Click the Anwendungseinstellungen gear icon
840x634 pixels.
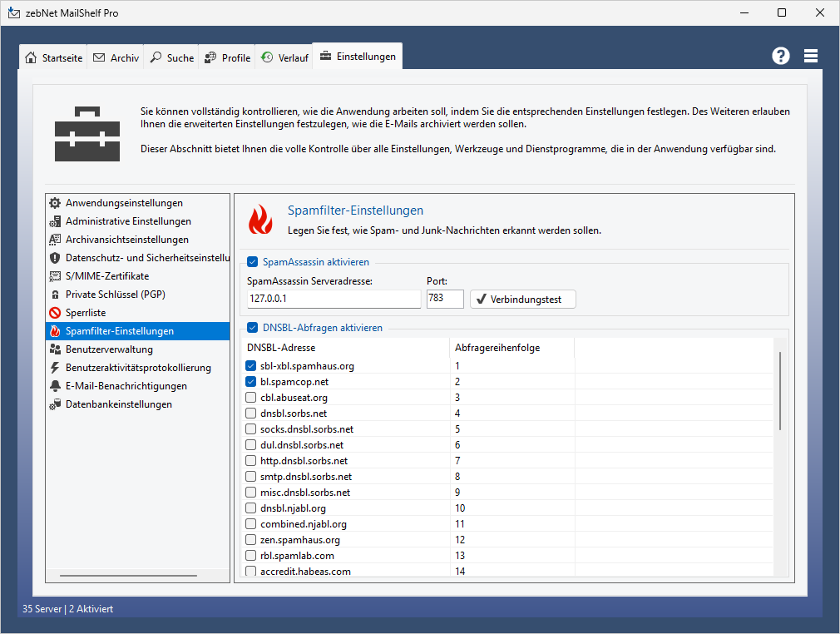55,203
